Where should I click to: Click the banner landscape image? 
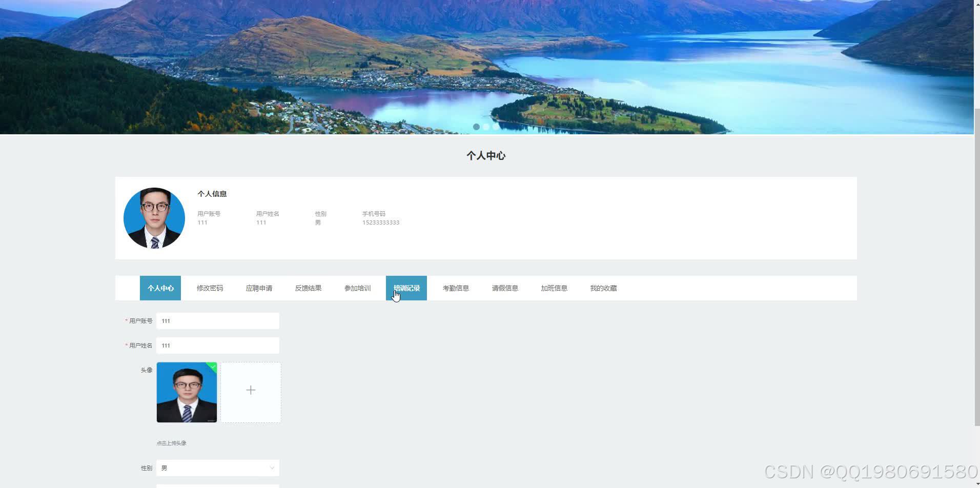pyautogui.click(x=486, y=67)
